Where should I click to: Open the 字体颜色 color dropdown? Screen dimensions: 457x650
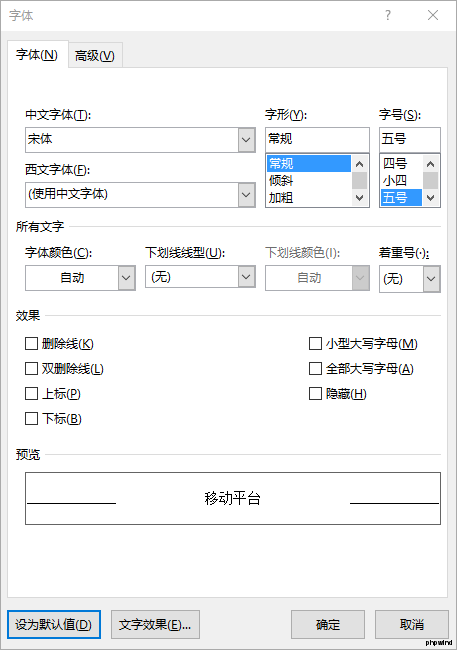126,278
